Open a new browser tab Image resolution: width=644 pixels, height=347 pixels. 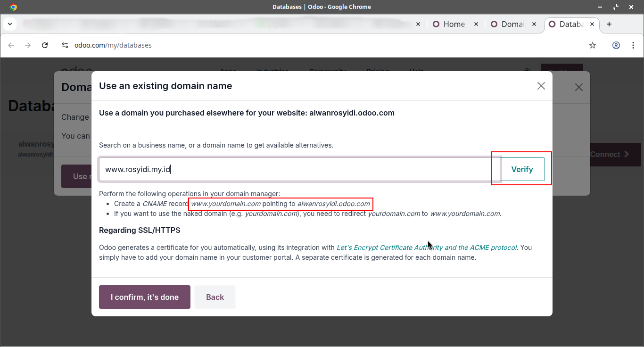click(609, 24)
